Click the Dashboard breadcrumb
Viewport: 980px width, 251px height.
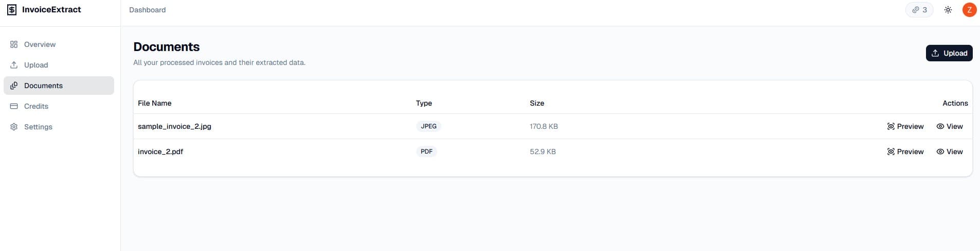click(147, 10)
